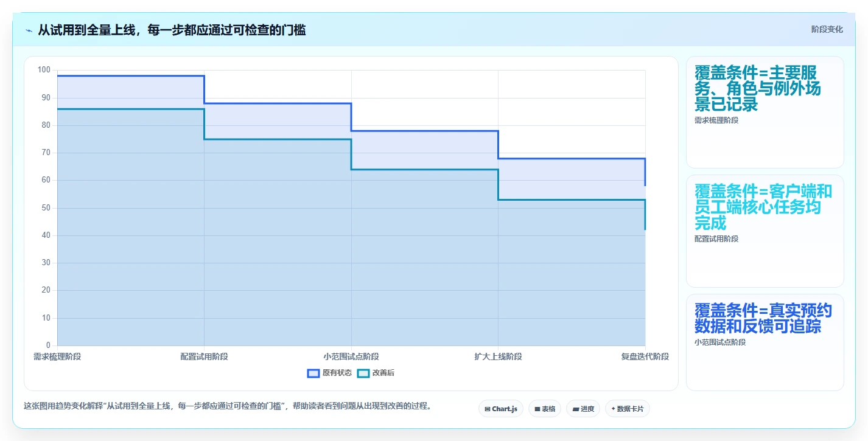This screenshot has height=441, width=868.
Task: Click 配置试用阶段 caption in second card
Action: [716, 239]
